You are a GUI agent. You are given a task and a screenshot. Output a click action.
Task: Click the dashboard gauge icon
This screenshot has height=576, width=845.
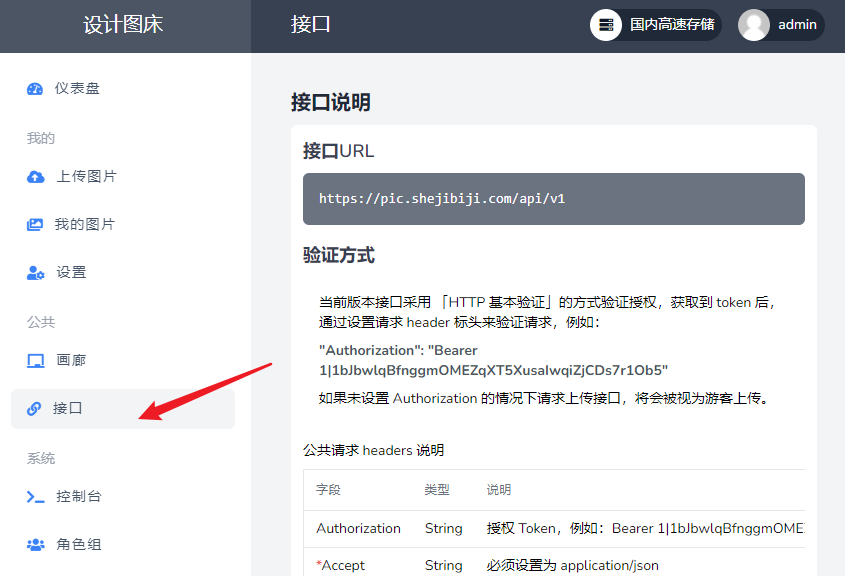tap(35, 89)
